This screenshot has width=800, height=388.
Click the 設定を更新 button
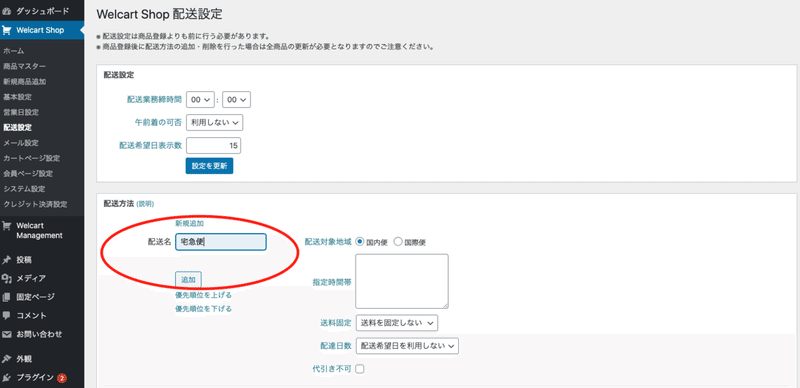(x=209, y=166)
